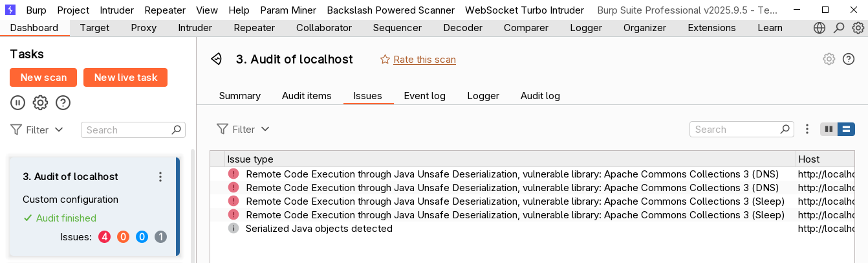Open the three-dot menu beside issues search
Viewport: 868px width, 263px height.
[807, 129]
